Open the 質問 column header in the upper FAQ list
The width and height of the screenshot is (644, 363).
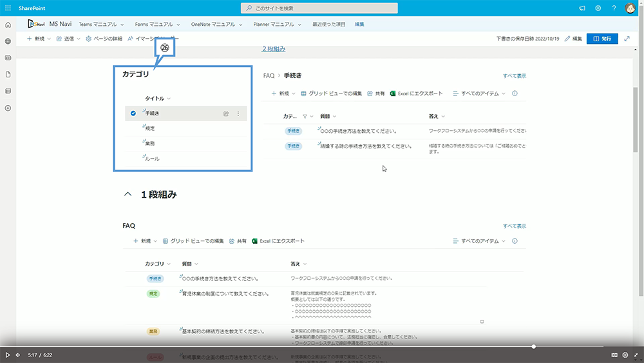(x=328, y=116)
